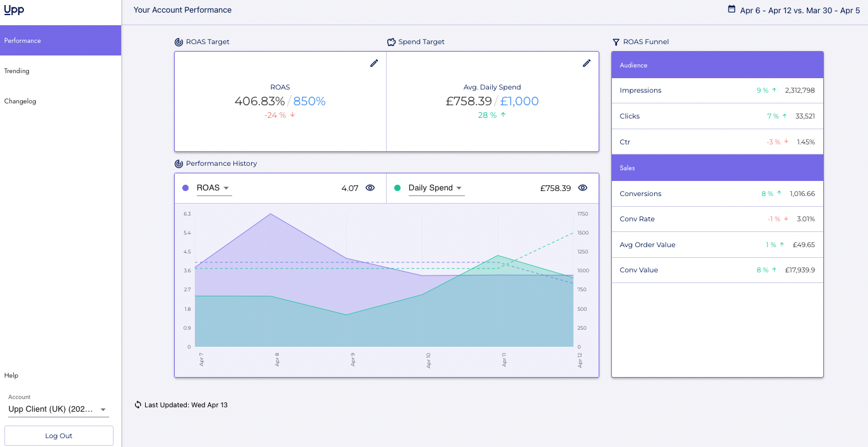Image resolution: width=868 pixels, height=447 pixels.
Task: Click the calendar icon near the date range
Action: pos(733,10)
